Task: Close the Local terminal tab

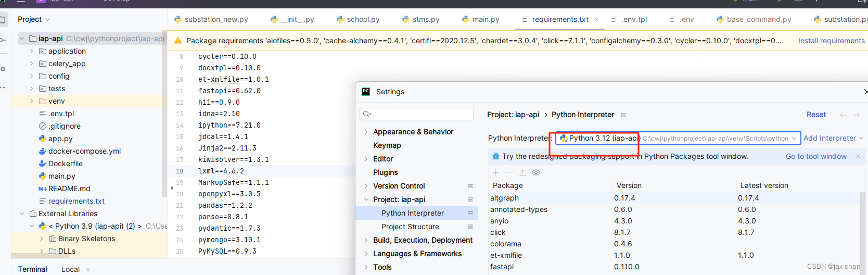Action: click(x=88, y=269)
